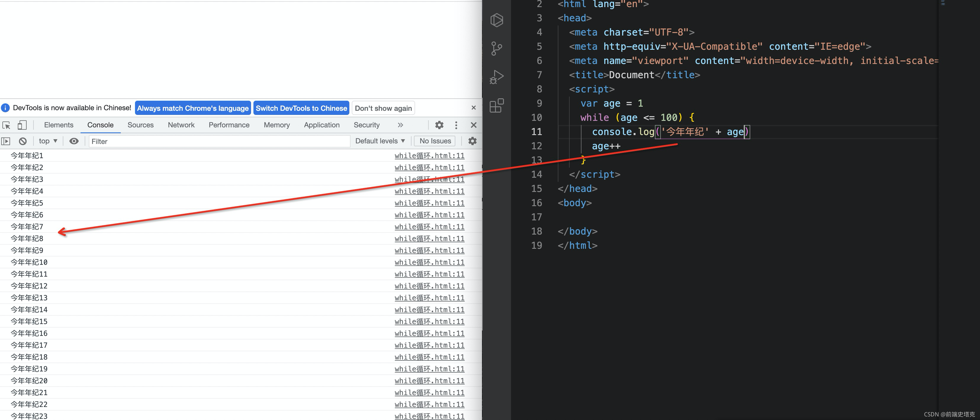The height and width of the screenshot is (420, 980).
Task: Expand the more tabs chevron after Security
Action: click(400, 125)
